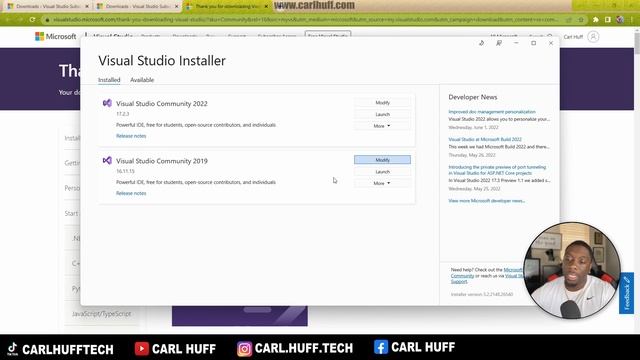Switch to the Available tab

(142, 80)
